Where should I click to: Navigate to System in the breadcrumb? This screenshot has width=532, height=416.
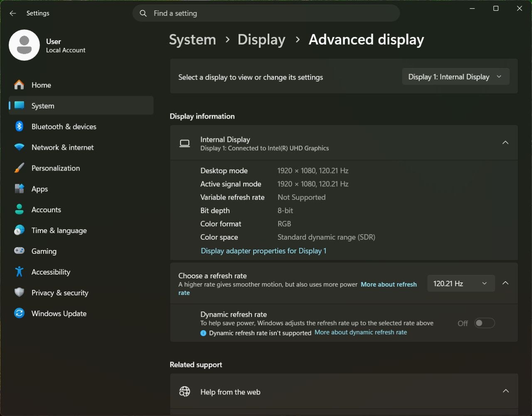(x=192, y=40)
